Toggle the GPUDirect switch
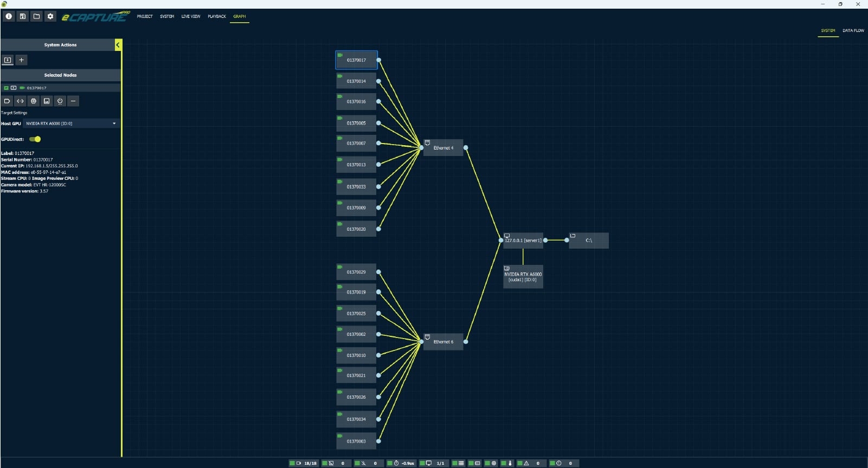 pos(35,139)
